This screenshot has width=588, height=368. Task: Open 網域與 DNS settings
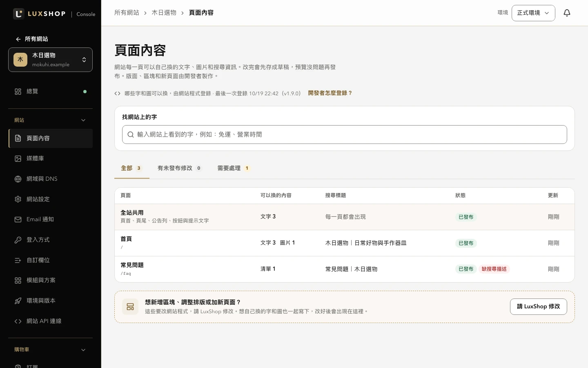[x=50, y=179]
